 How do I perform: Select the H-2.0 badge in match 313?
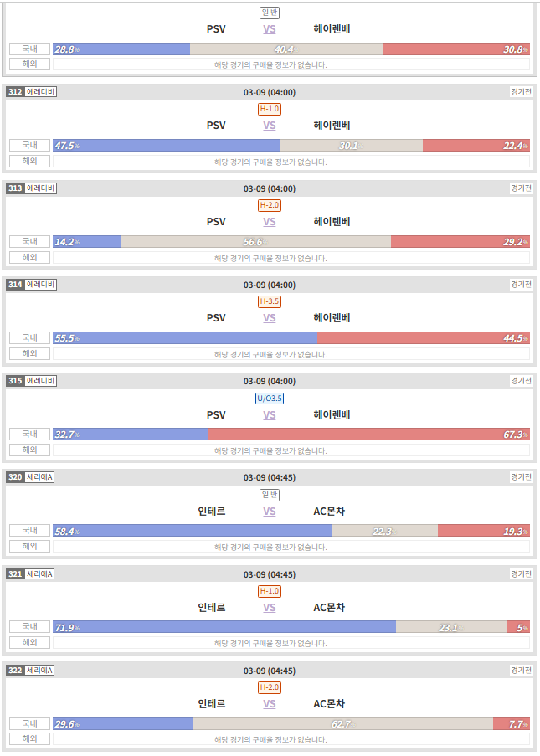tap(270, 205)
